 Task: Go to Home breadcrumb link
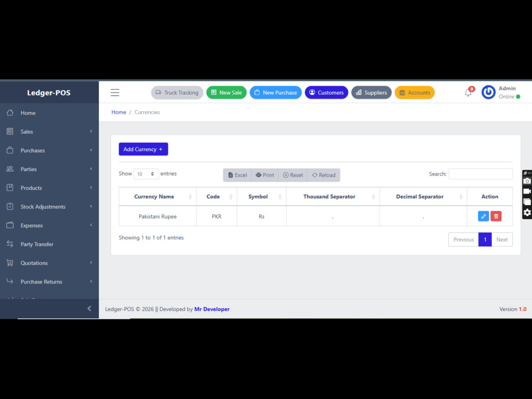pyautogui.click(x=119, y=112)
